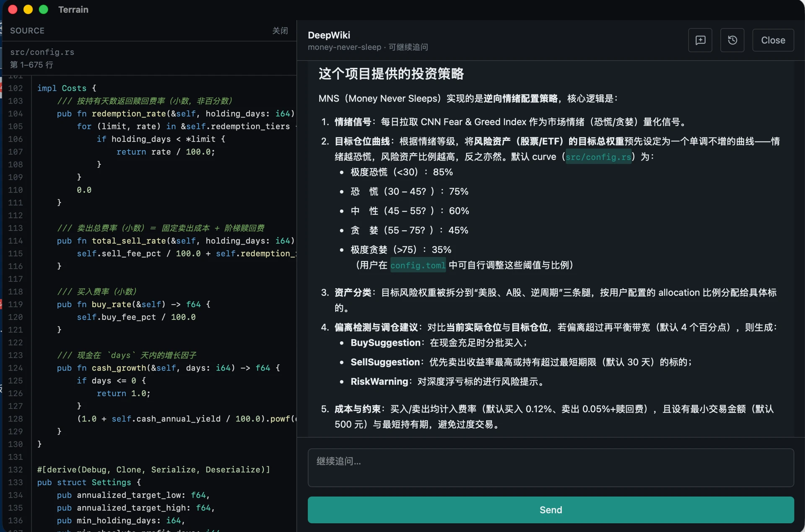This screenshot has height=532, width=805.
Task: Click the src/config.rs file path in SOURCE panel
Action: coord(42,52)
